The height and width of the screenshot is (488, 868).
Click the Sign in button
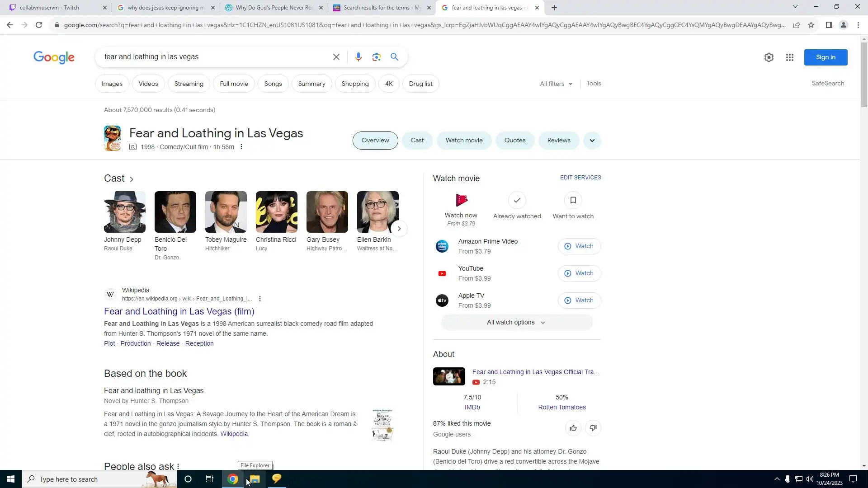[x=825, y=57]
